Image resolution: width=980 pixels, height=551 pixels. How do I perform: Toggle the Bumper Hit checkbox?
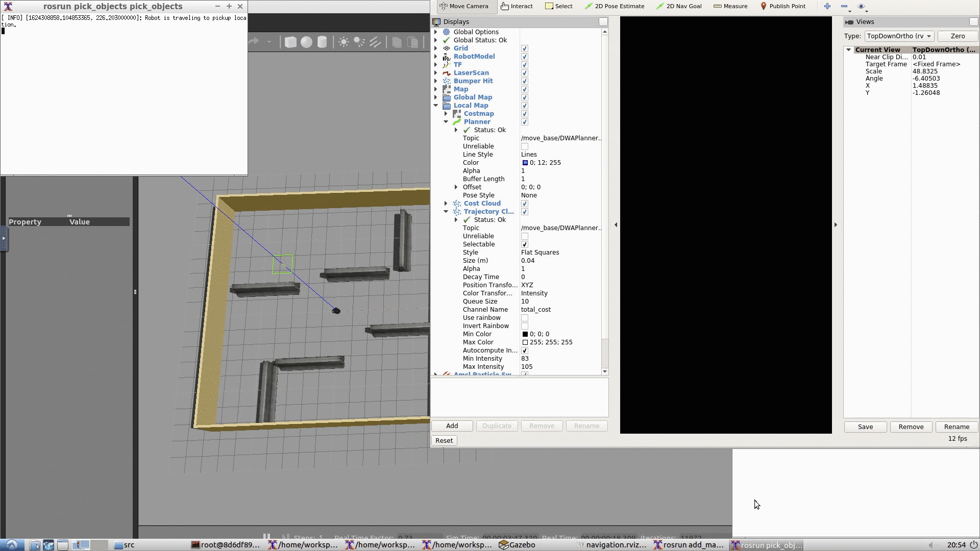524,81
